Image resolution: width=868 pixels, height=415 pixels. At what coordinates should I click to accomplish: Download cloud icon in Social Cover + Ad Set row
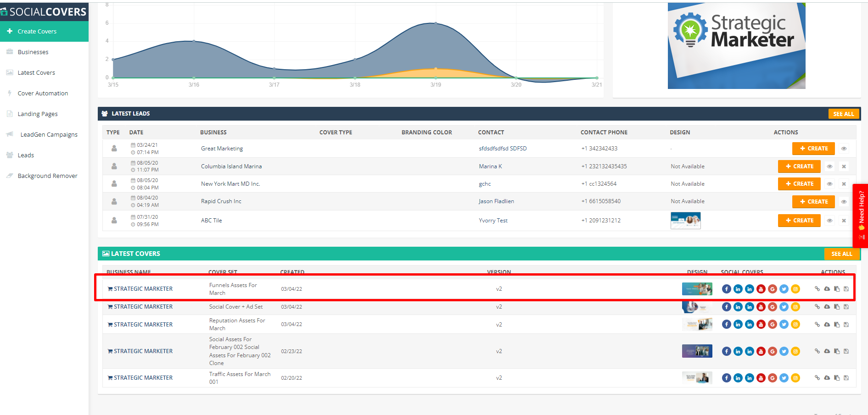[x=827, y=307]
